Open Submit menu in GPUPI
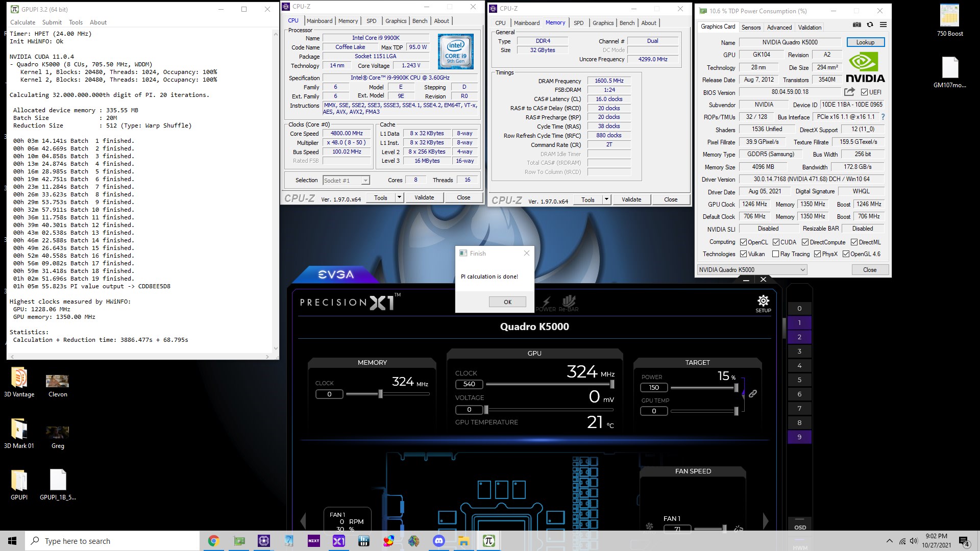 [x=52, y=22]
